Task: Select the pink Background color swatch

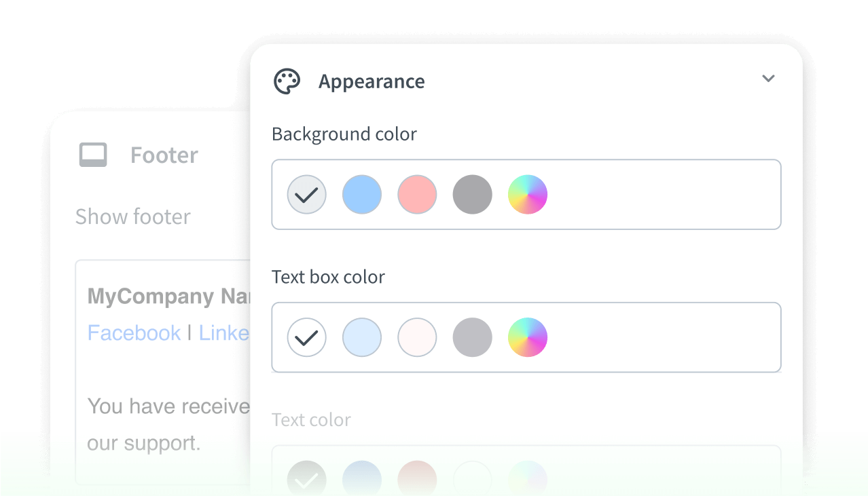Action: click(x=417, y=195)
